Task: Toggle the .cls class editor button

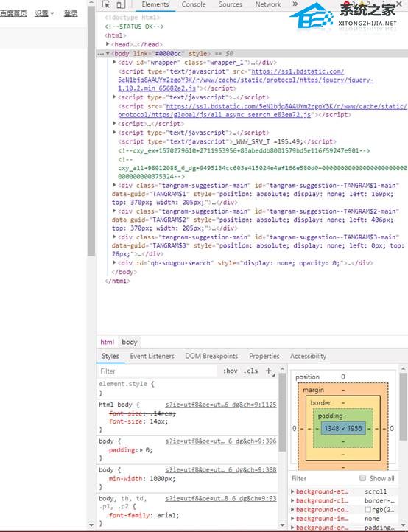Action: (x=250, y=371)
